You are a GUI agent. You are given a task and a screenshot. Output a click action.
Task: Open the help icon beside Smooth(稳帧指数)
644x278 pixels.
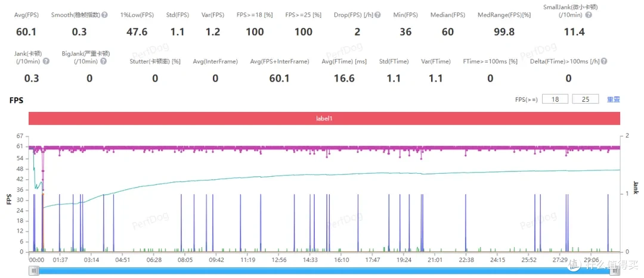(x=105, y=15)
